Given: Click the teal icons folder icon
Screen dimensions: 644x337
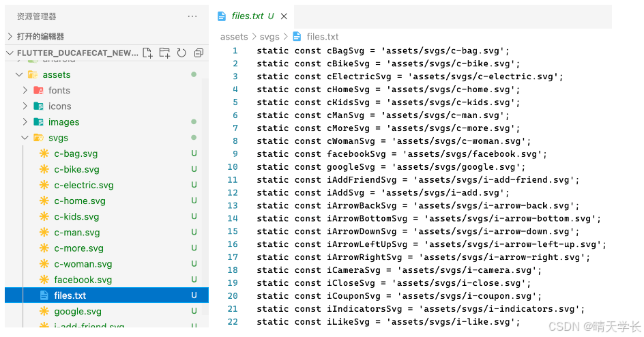Looking at the screenshot, I should (x=39, y=106).
